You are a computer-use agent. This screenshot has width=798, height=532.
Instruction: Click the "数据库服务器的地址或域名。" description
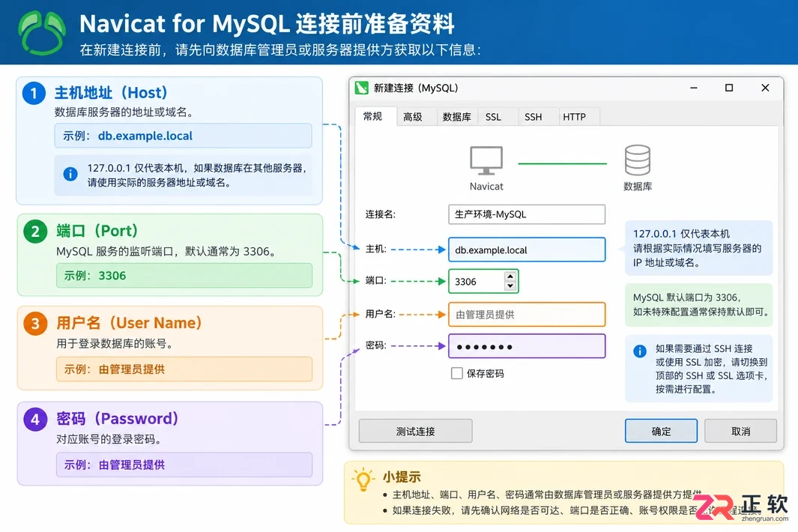click(124, 112)
